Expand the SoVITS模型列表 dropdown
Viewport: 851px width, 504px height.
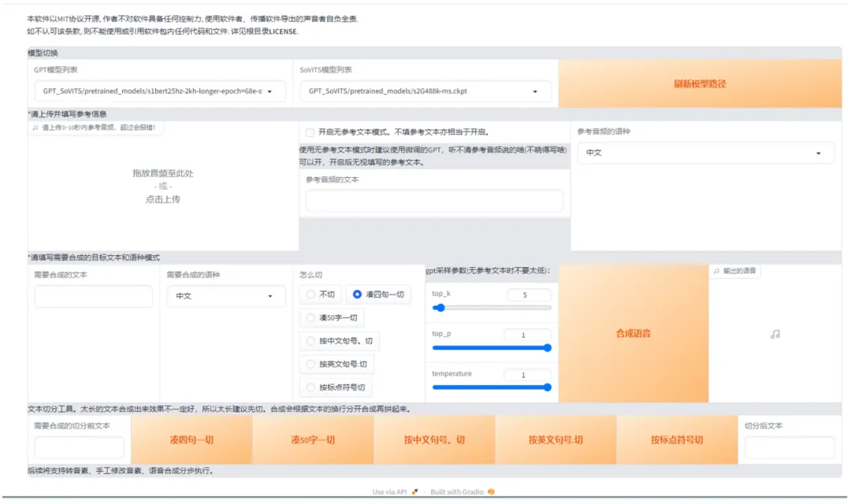pos(425,91)
